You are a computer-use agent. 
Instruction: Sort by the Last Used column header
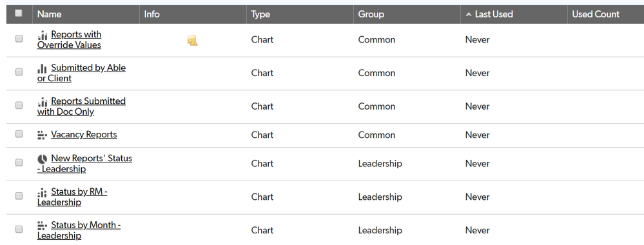point(494,14)
